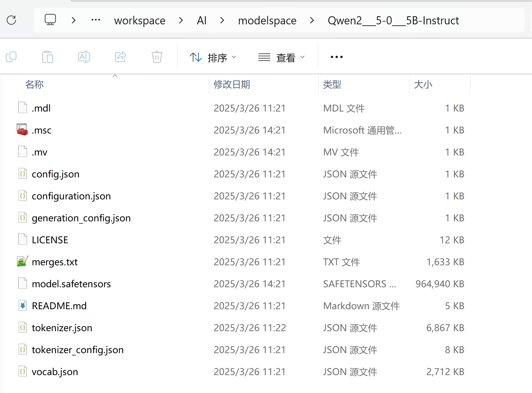Expand chevron after workspace breadcrumb
This screenshot has width=532, height=393.
point(181,20)
